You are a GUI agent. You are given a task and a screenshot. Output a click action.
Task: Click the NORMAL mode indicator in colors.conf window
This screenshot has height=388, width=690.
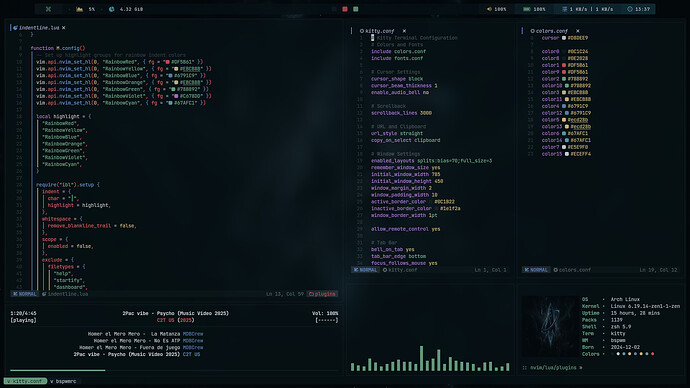(x=536, y=270)
